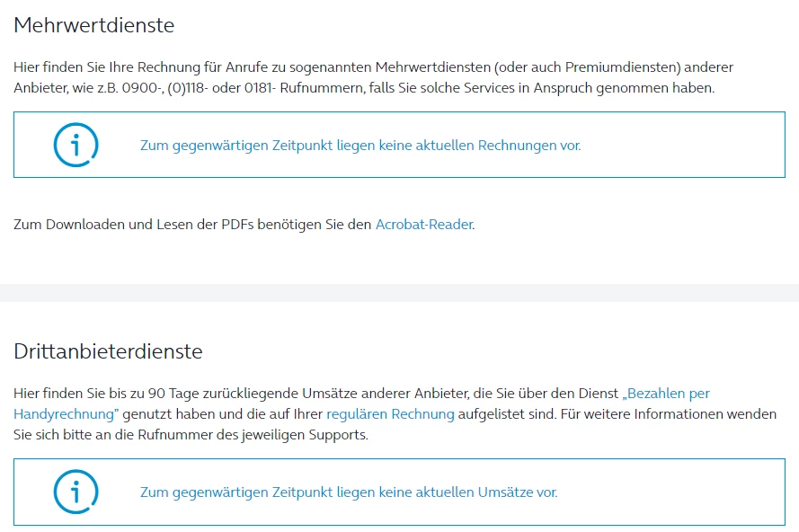Click the "keine aktuellen Rechnungen" notice text

pos(360,145)
